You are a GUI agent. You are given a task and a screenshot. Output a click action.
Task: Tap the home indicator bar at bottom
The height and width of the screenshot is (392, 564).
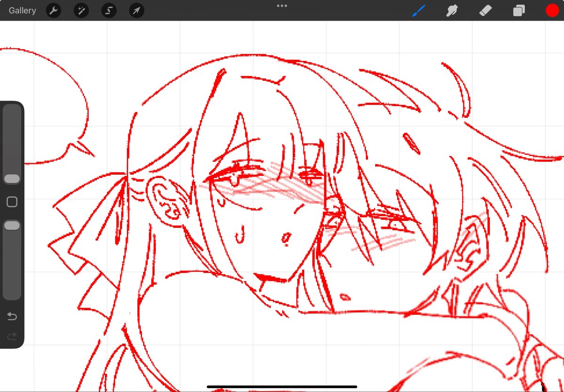coord(282,387)
